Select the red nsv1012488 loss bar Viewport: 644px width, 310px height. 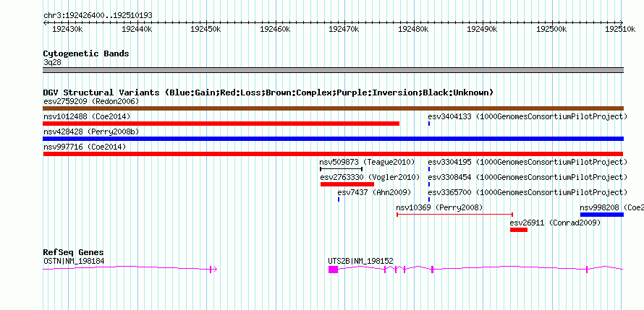[221, 124]
